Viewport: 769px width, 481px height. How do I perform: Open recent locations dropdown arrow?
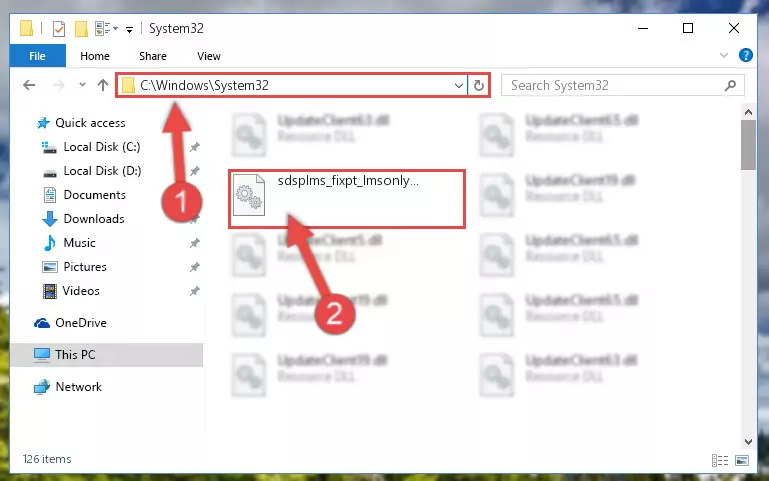coord(82,85)
